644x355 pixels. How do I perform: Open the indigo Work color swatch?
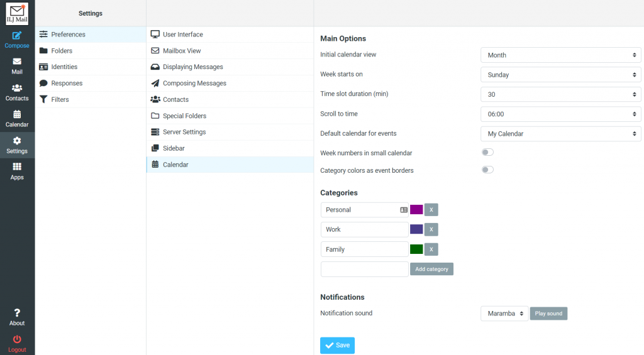pyautogui.click(x=416, y=229)
